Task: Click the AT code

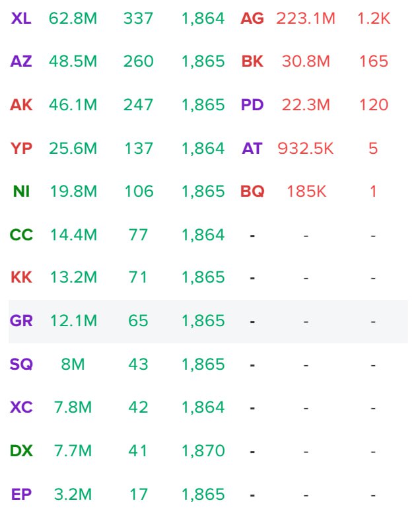Action: [252, 149]
